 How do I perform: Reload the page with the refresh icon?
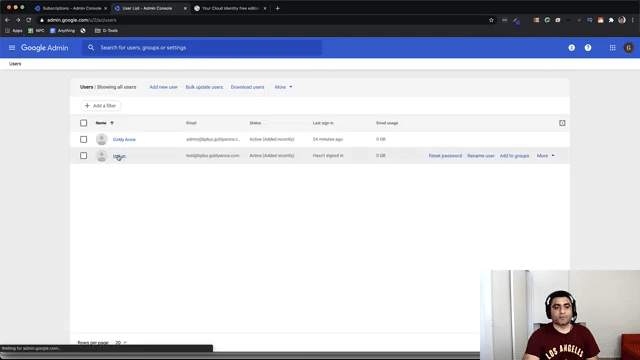pos(29,20)
